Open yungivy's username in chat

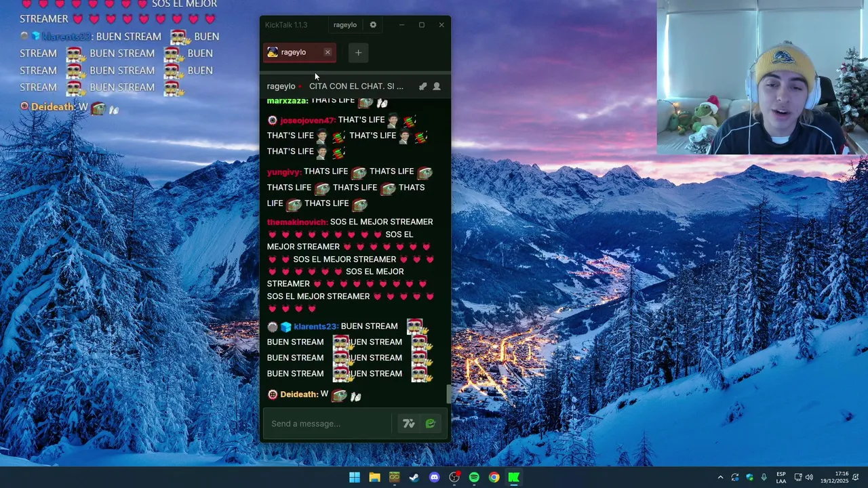[283, 171]
